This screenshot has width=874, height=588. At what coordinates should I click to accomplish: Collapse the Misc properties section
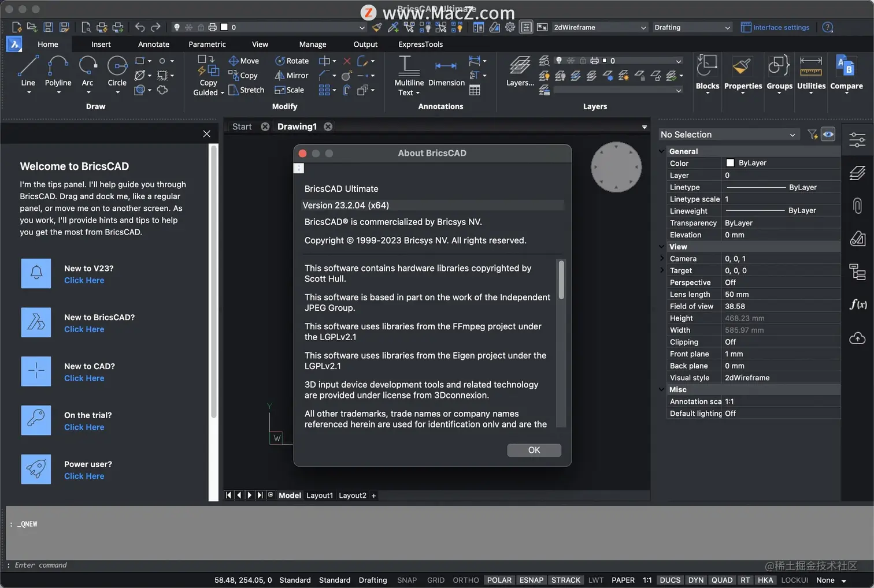(662, 389)
